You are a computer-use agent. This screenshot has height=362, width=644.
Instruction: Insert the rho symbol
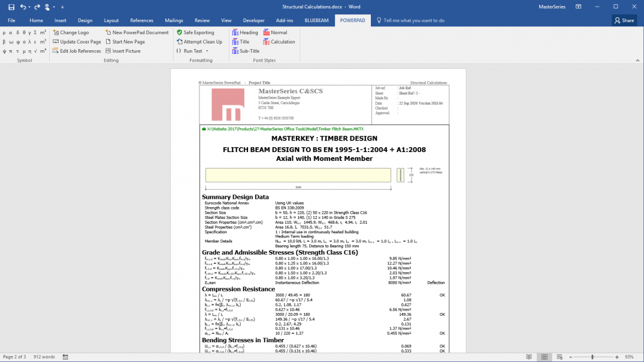pyautogui.click(x=4, y=32)
